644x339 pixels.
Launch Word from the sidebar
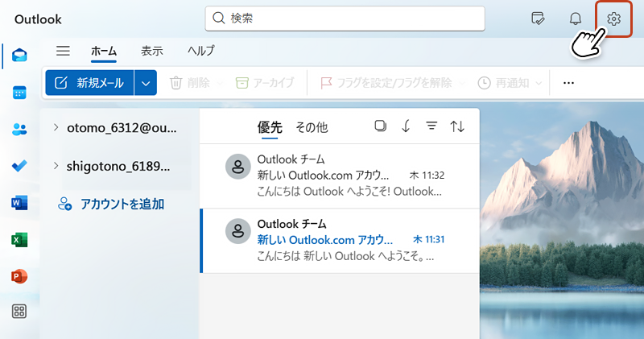tap(19, 203)
